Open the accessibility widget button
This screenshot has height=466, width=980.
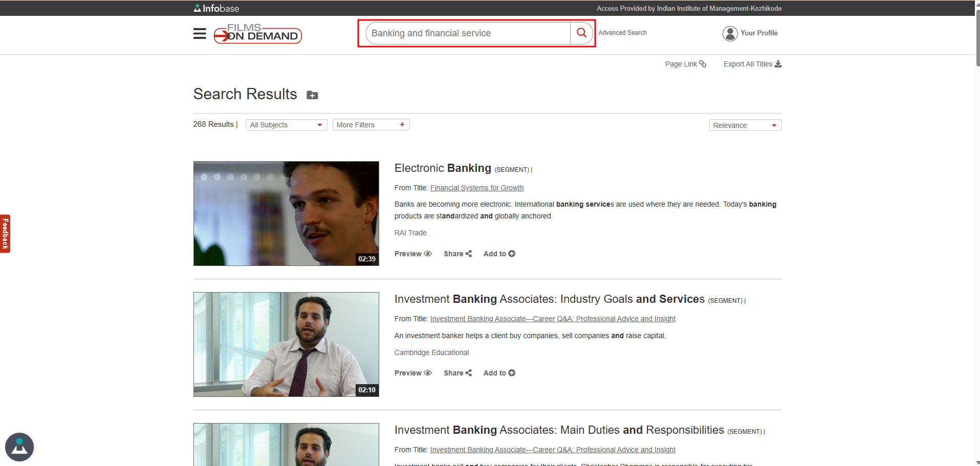coord(19,447)
